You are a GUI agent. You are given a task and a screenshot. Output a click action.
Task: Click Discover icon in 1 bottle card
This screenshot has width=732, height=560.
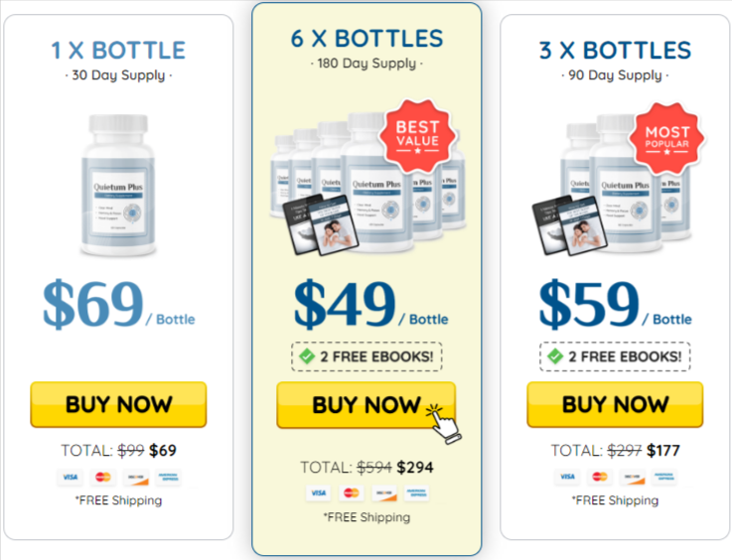tap(136, 477)
